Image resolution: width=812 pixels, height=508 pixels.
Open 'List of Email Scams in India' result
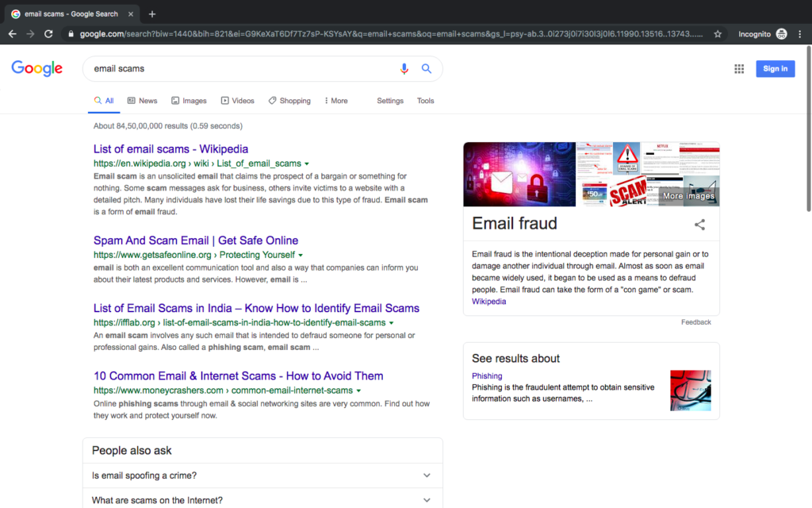[256, 309]
